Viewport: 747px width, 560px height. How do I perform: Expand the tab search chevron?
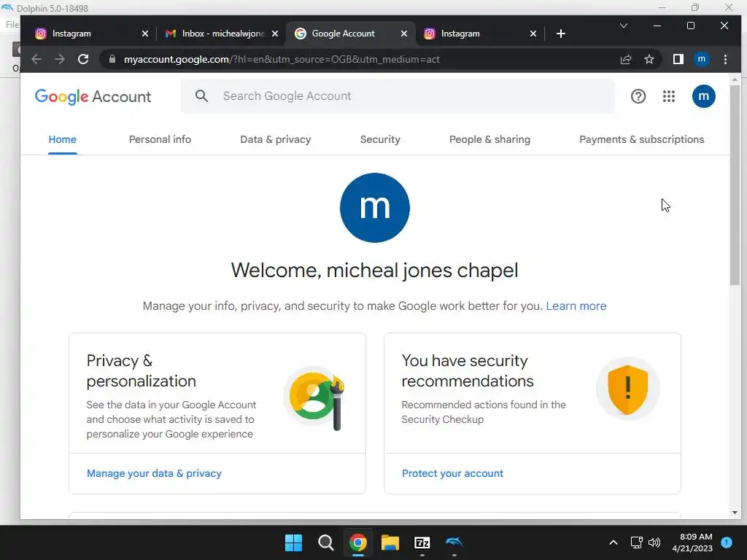coord(623,26)
